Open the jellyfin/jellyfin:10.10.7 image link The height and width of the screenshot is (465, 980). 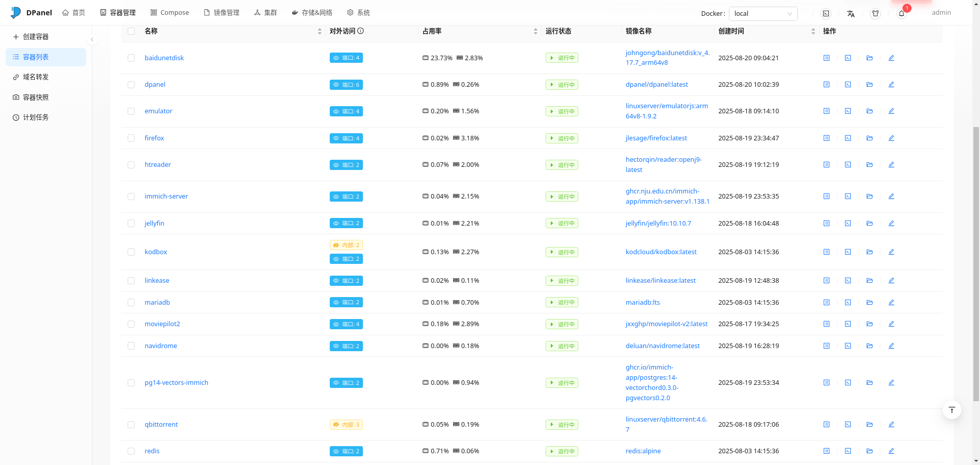658,224
